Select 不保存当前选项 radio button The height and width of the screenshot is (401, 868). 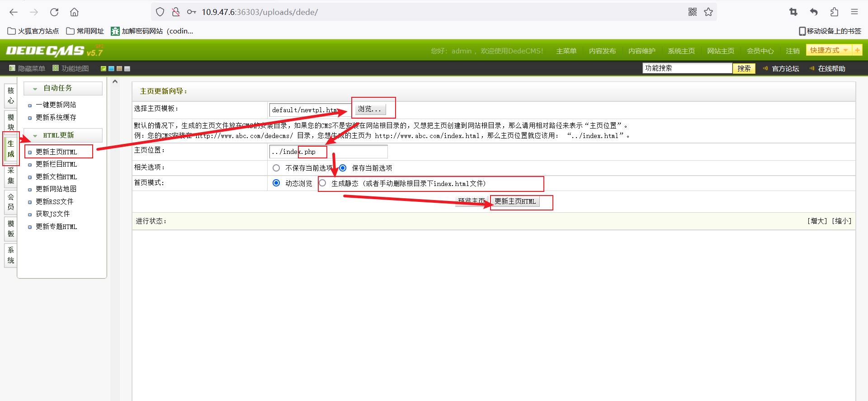[276, 168]
